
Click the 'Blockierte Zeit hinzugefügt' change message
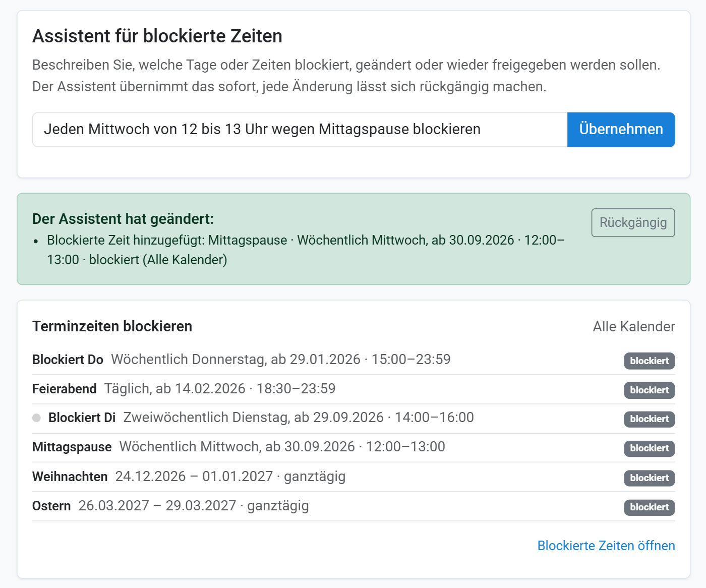(306, 250)
